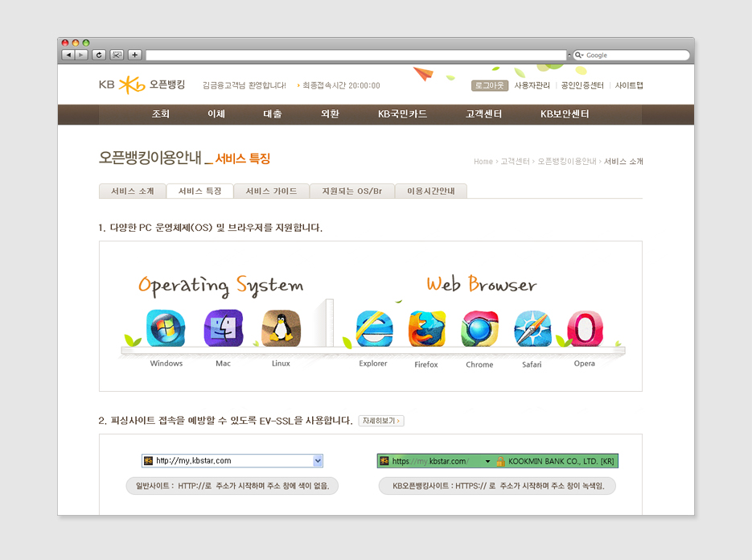The image size is (752, 560).
Task: Focus the browser address bar
Action: point(355,56)
